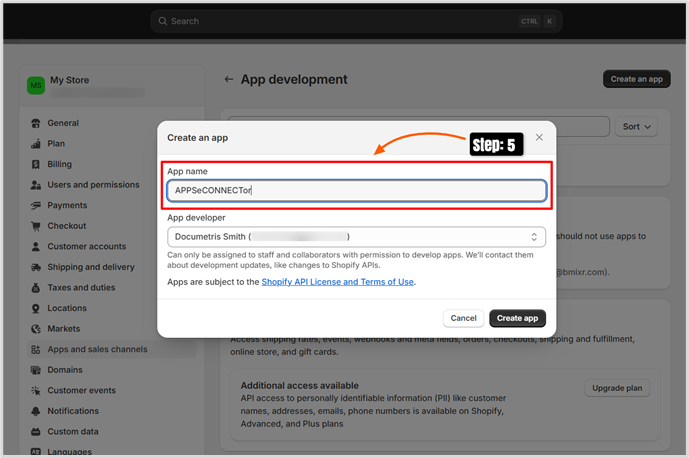The image size is (689, 458).
Task: Click the Billing icon in sidebar
Action: click(36, 164)
